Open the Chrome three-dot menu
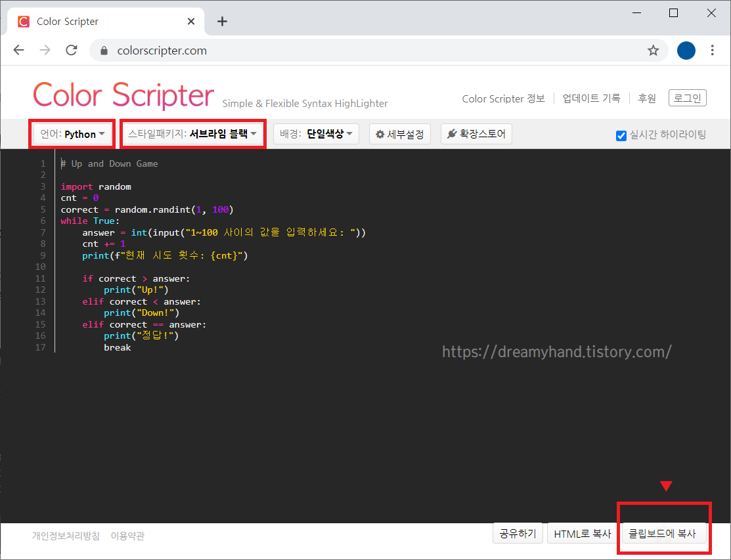 pos(712,51)
